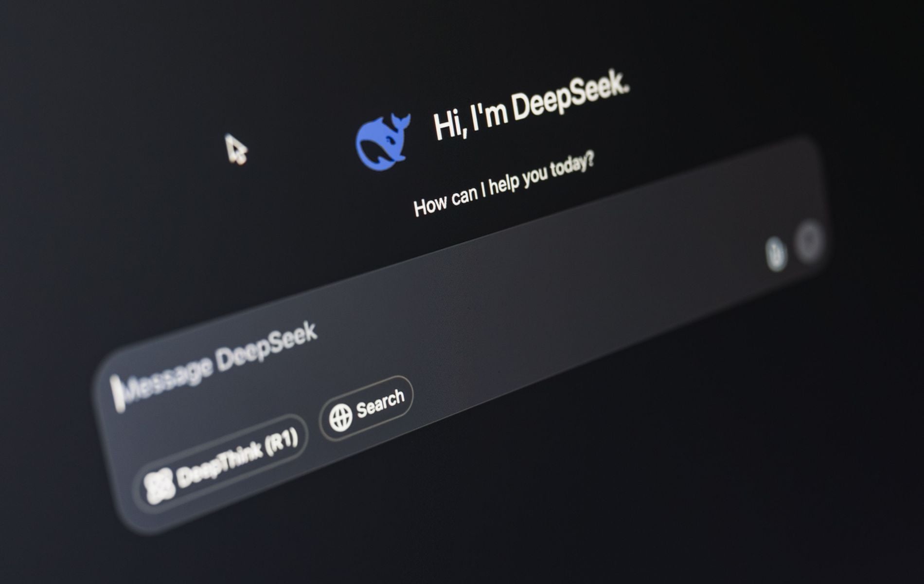Click the DeepThink atom-style icon
924x584 pixels.
(158, 486)
